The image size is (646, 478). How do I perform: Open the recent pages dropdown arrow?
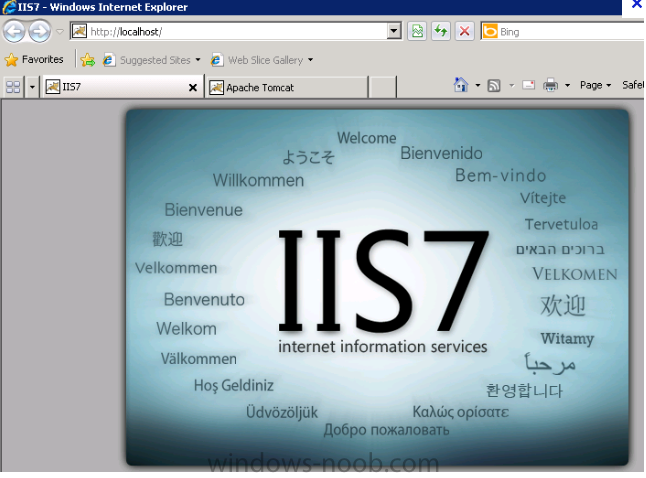point(60,32)
